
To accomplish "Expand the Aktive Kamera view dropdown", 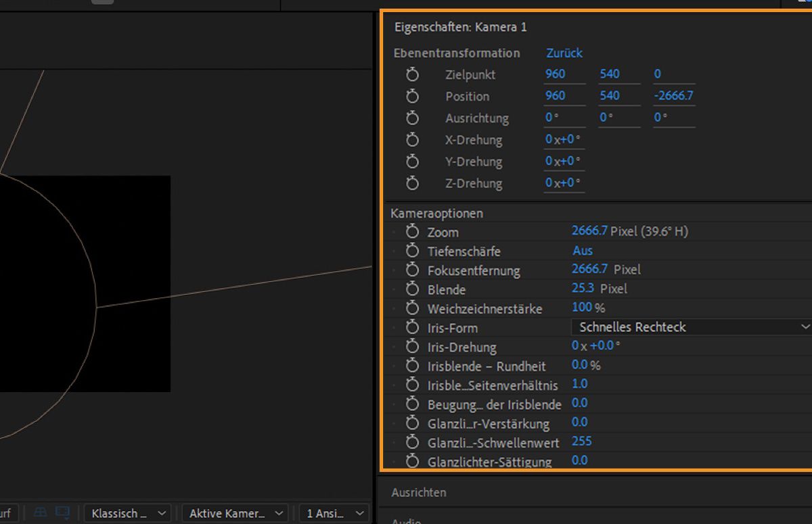I will click(x=235, y=513).
